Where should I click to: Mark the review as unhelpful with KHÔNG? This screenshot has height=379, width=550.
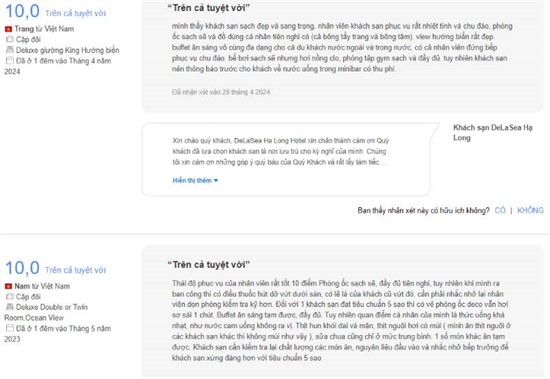pos(530,211)
